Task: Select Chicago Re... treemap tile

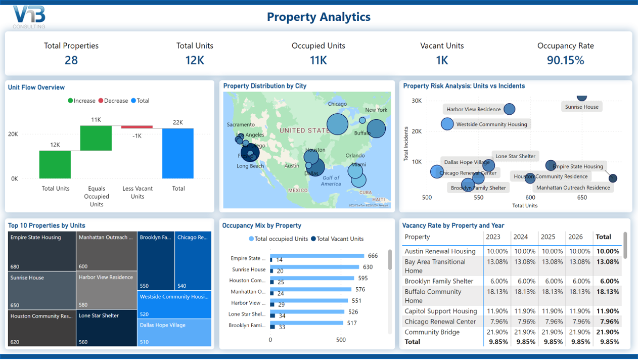Action: point(193,261)
